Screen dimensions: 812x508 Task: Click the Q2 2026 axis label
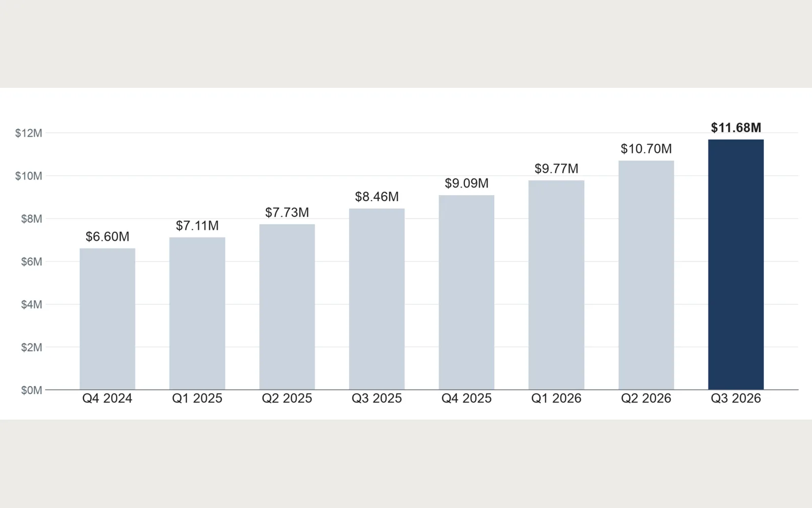tap(647, 398)
